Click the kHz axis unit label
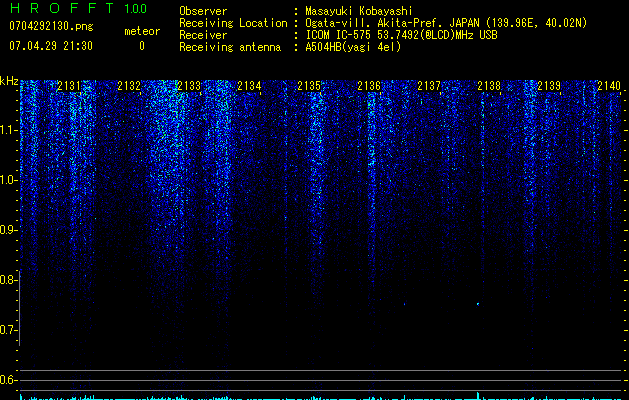Image resolution: width=629 pixels, height=400 pixels. 9,81
